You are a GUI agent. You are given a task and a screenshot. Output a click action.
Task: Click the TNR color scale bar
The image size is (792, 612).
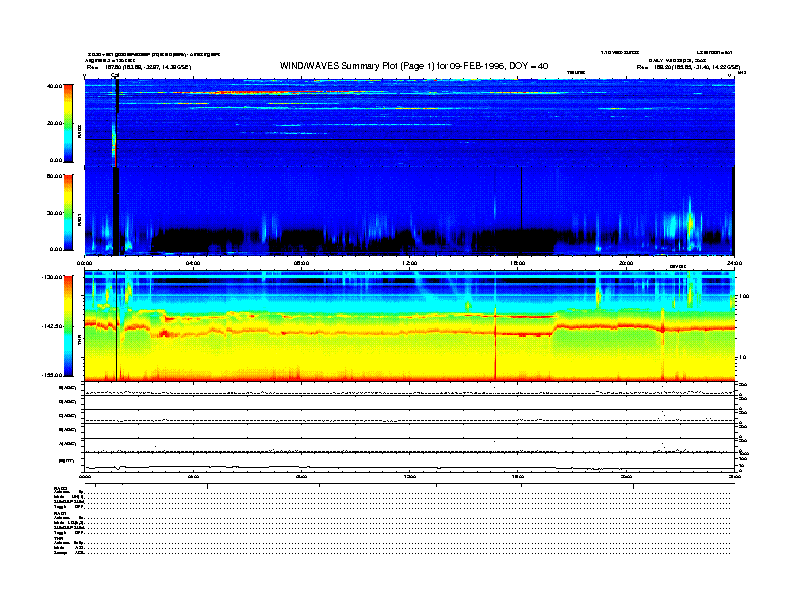click(68, 326)
